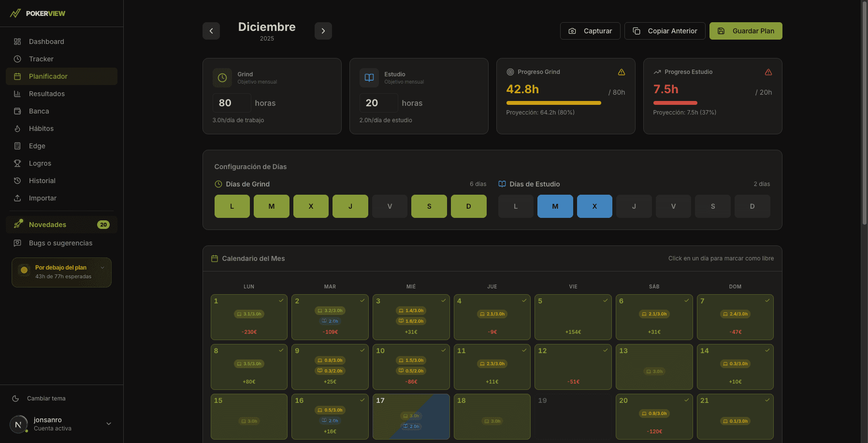Screen dimensions: 868x443
Task: Open the jonsanro account dropdown
Action: (109, 424)
